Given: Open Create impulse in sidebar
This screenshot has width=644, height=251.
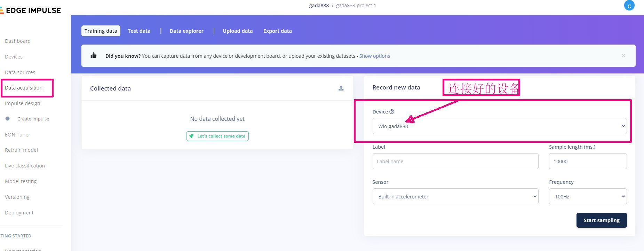Looking at the screenshot, I should (33, 119).
